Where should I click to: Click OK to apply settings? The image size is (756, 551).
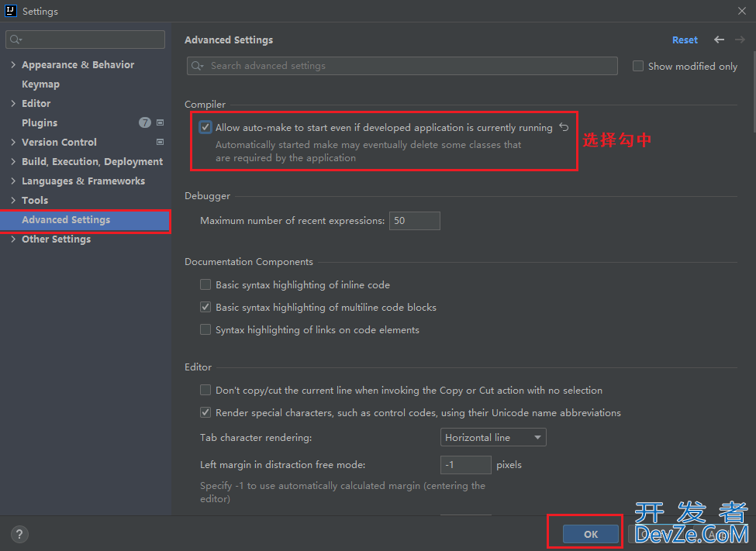pos(591,534)
